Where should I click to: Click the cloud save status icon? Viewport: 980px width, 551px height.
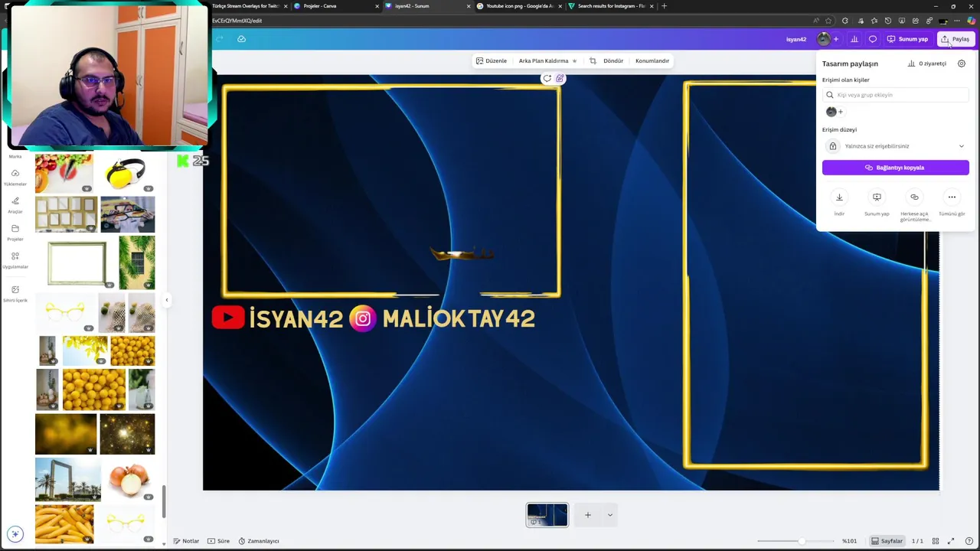tap(241, 39)
